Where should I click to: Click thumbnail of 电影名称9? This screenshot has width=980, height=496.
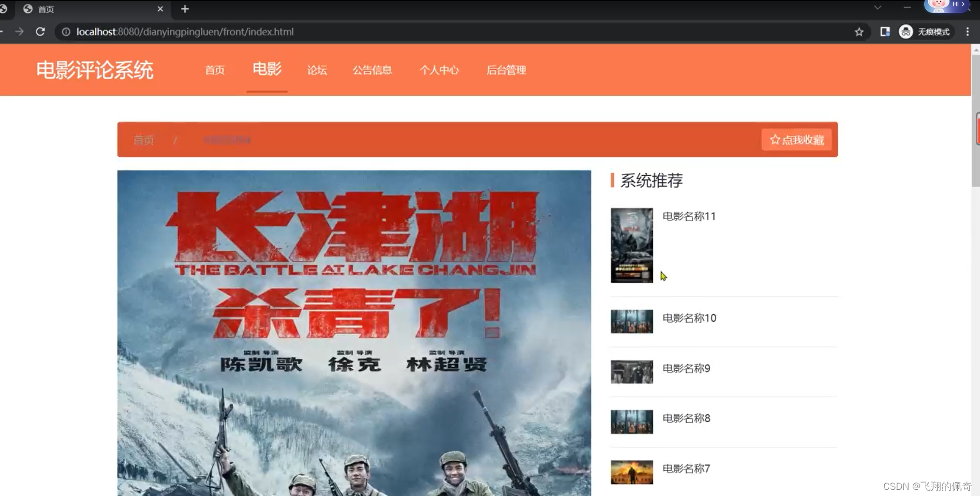(632, 371)
